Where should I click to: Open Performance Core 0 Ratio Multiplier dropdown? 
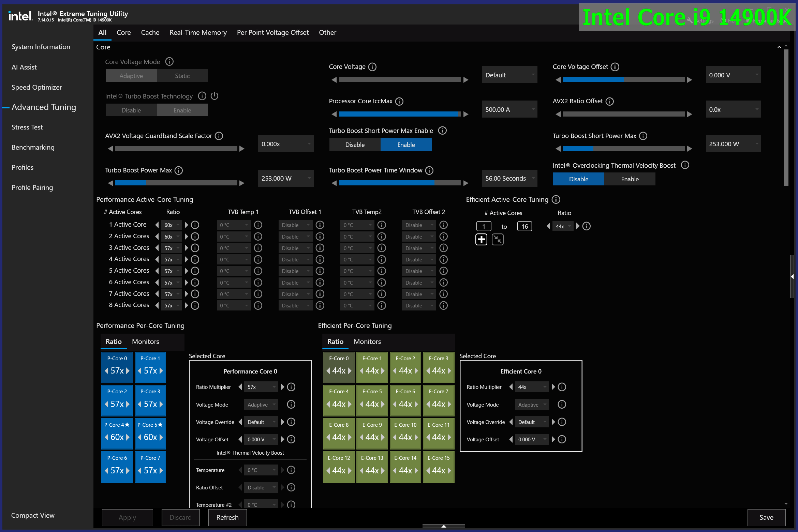pos(261,387)
